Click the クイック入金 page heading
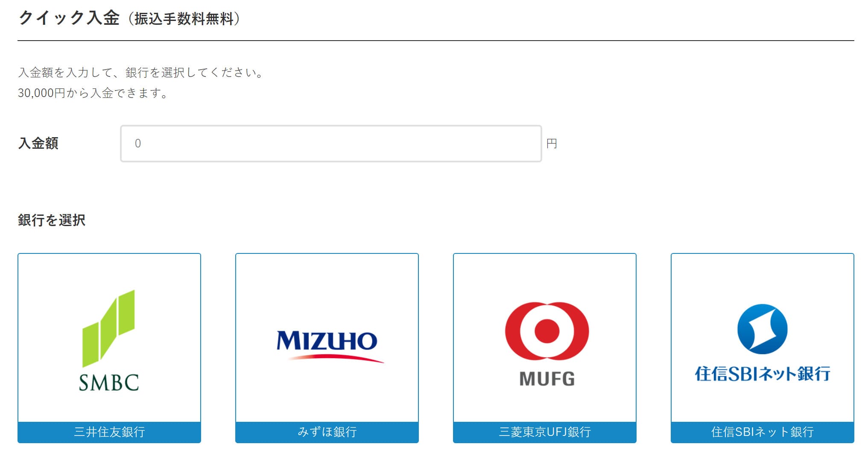The width and height of the screenshot is (868, 453). [69, 18]
